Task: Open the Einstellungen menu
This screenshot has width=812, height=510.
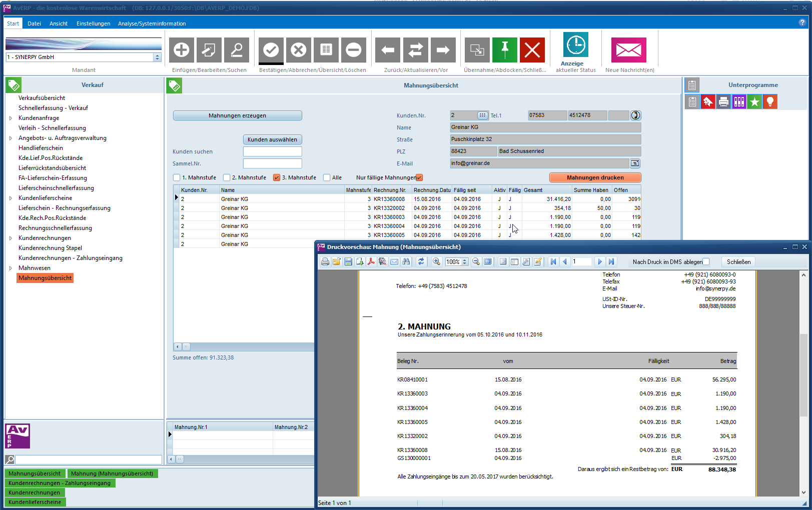Action: coord(93,23)
